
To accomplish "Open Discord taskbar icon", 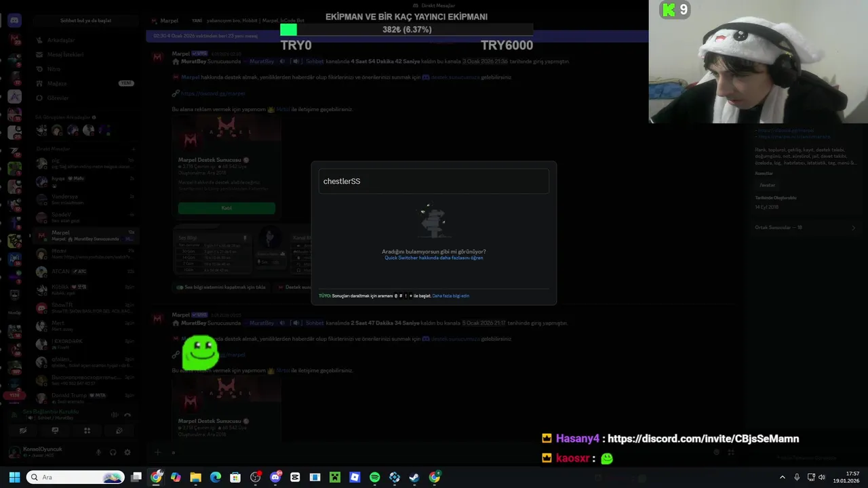I will coord(275,477).
